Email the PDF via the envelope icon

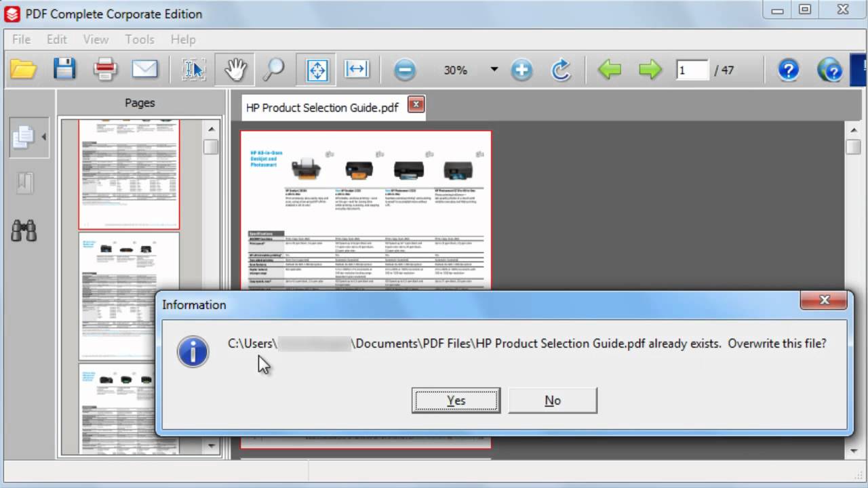click(x=144, y=69)
